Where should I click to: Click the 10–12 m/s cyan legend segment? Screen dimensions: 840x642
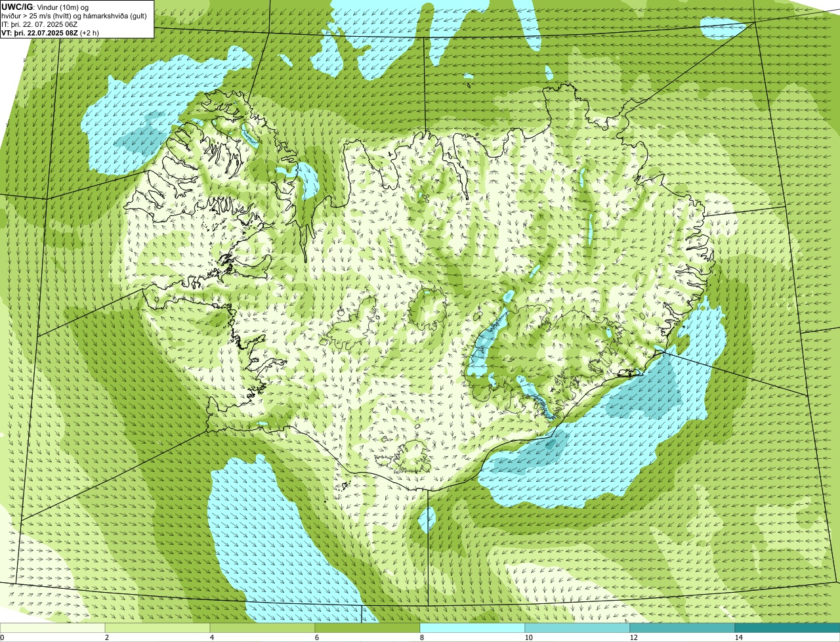pyautogui.click(x=577, y=628)
